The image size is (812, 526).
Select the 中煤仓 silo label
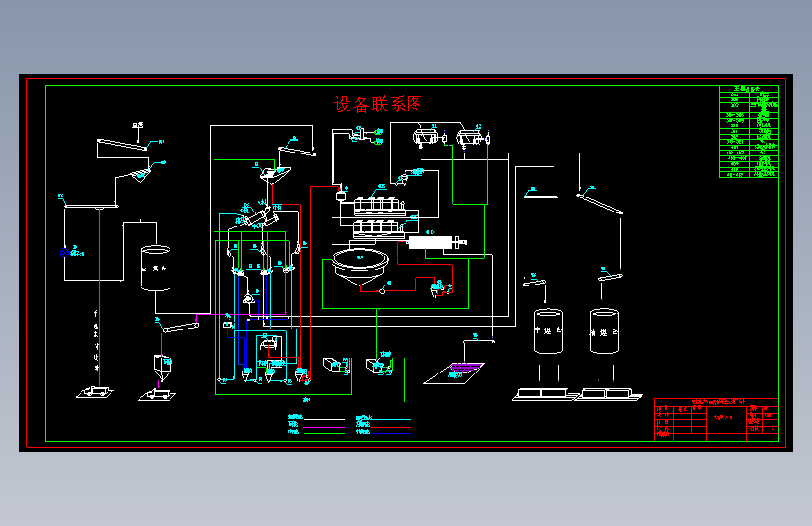click(x=548, y=329)
